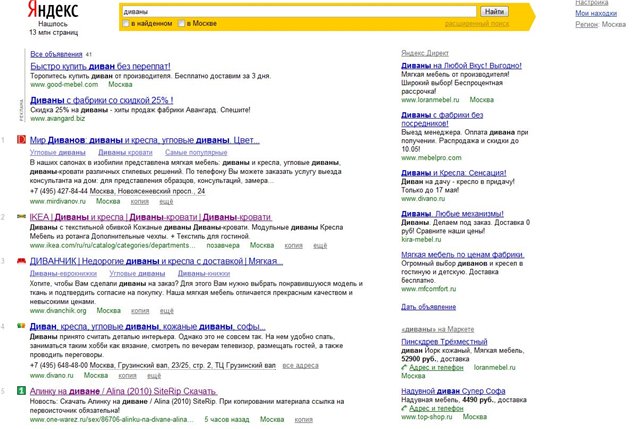This screenshot has width=640, height=429.
Task: Open the 'копия' link of the ikea.com result
Action: (x=293, y=246)
